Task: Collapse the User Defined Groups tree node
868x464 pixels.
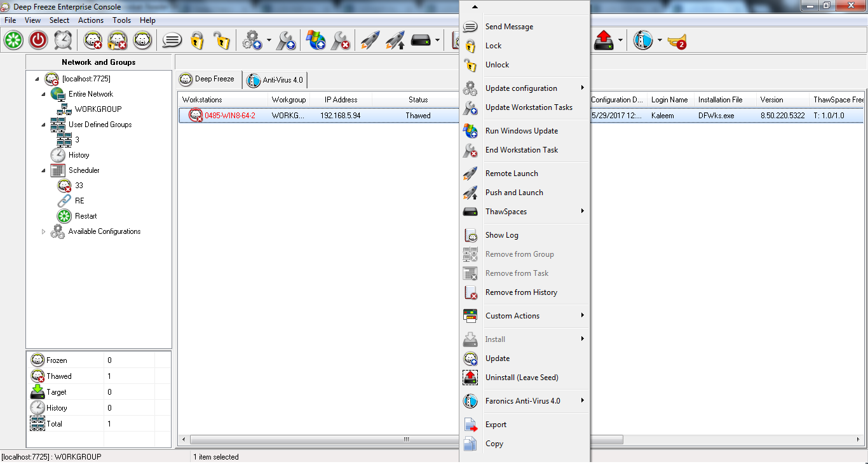Action: [x=43, y=125]
